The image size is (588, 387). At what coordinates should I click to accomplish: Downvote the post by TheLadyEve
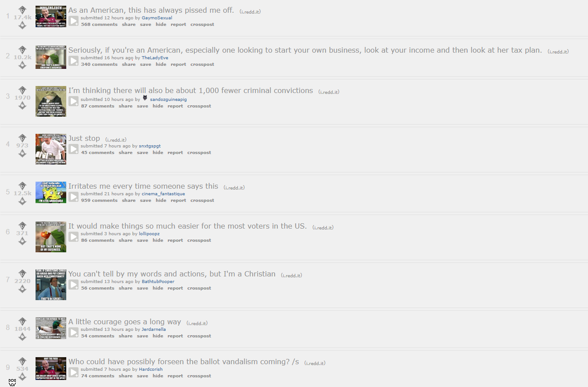coord(22,65)
